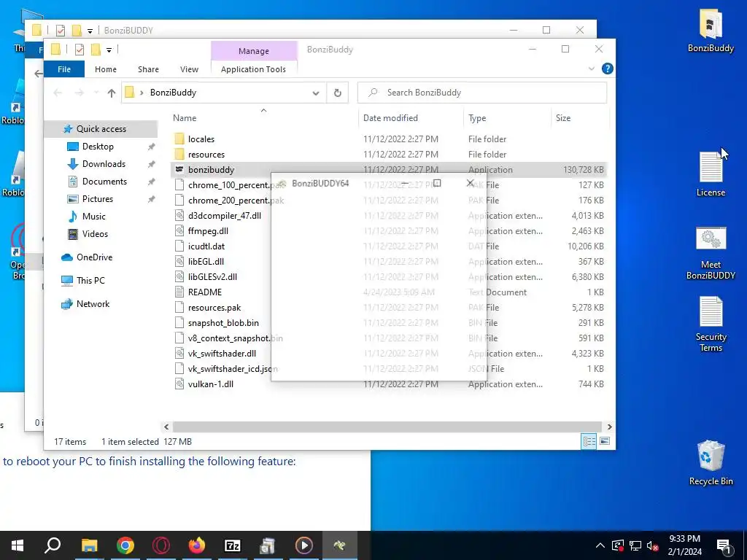Open the Recycle Bin icon
Screen dimensions: 747x560
click(711, 463)
